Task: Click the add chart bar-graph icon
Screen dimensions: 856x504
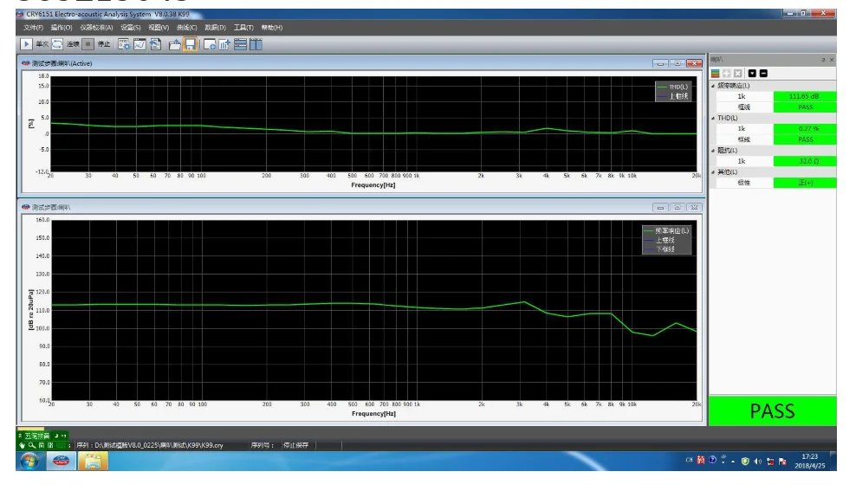Action: pos(224,44)
